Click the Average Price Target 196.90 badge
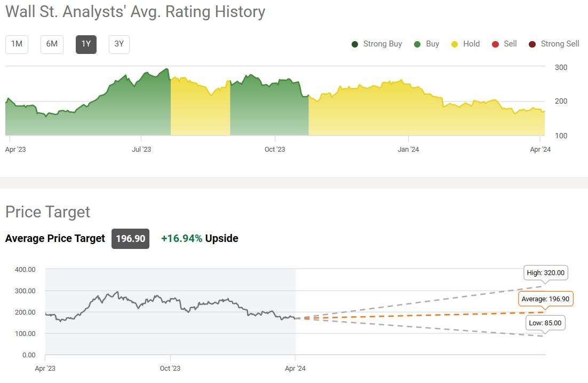 click(131, 239)
